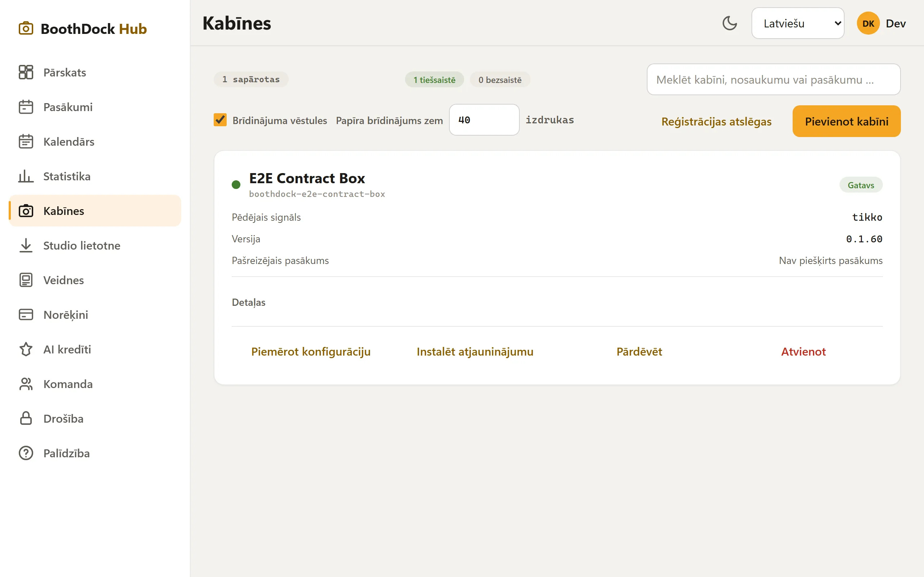Filter by 1 tiešsaistē badge
The image size is (924, 577).
coord(435,80)
